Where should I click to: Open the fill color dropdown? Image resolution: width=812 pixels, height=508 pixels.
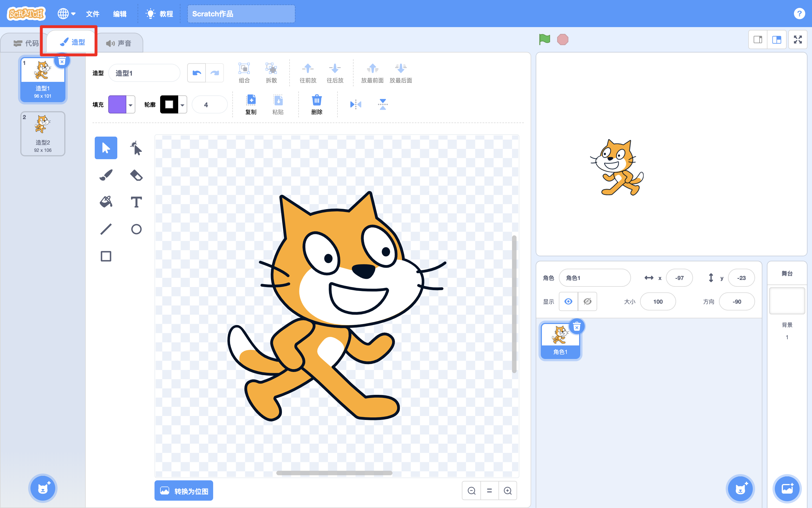click(131, 105)
